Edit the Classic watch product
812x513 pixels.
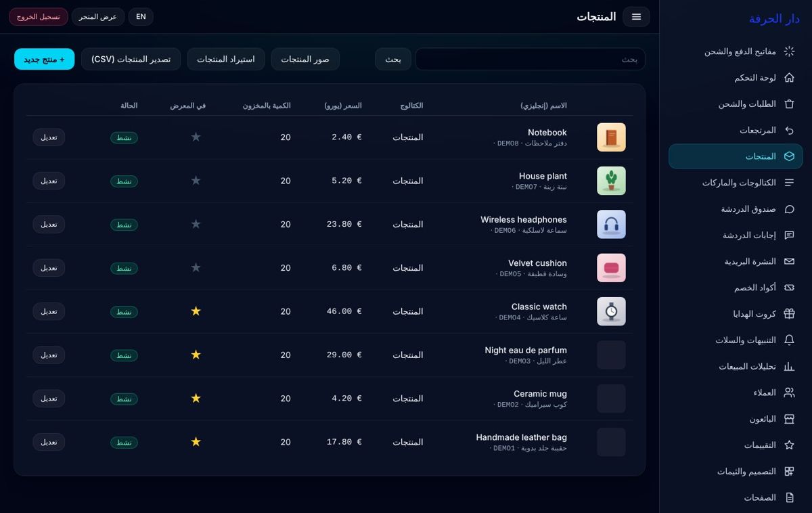(x=49, y=311)
